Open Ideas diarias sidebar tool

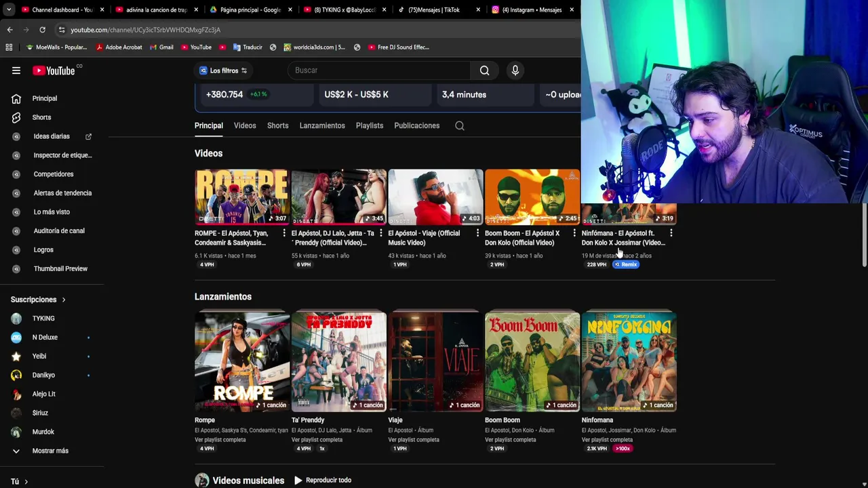tap(53, 136)
